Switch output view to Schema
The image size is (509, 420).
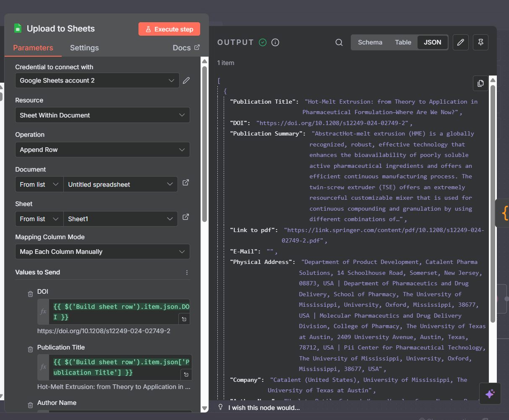pyautogui.click(x=370, y=42)
